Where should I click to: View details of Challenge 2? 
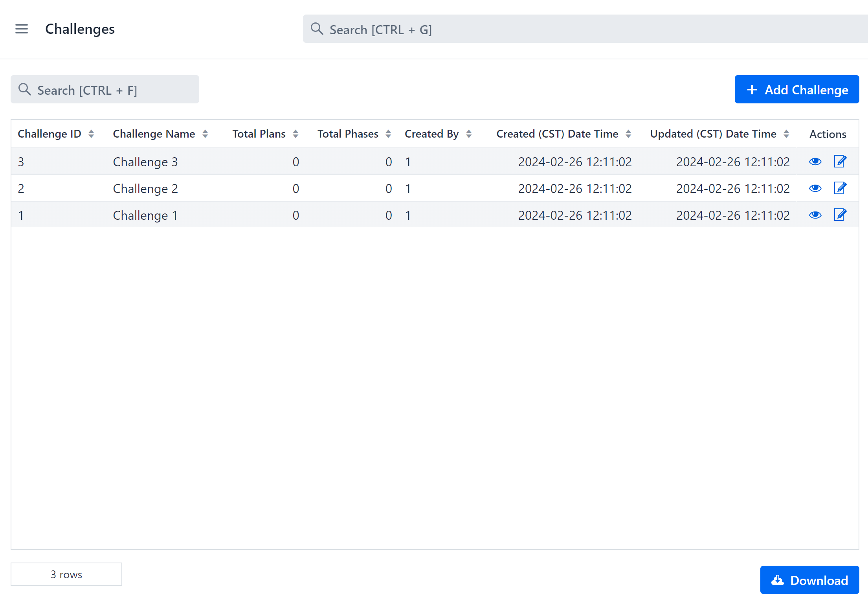815,188
